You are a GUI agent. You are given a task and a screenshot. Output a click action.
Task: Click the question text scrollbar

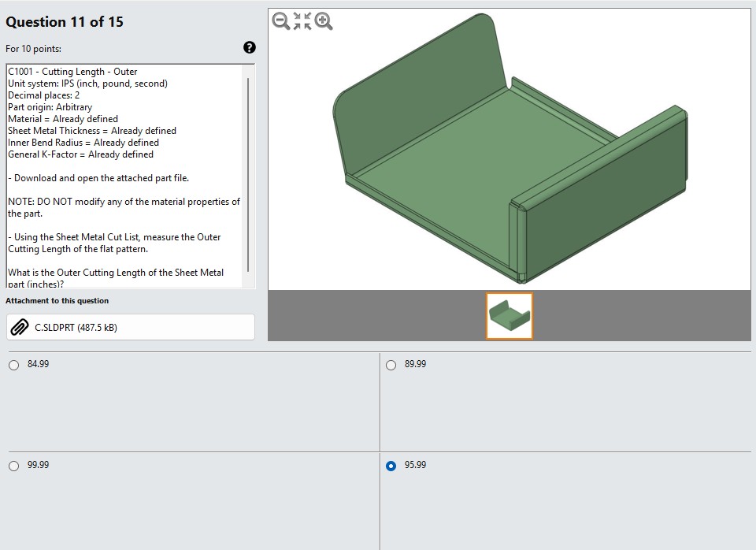tap(248, 175)
